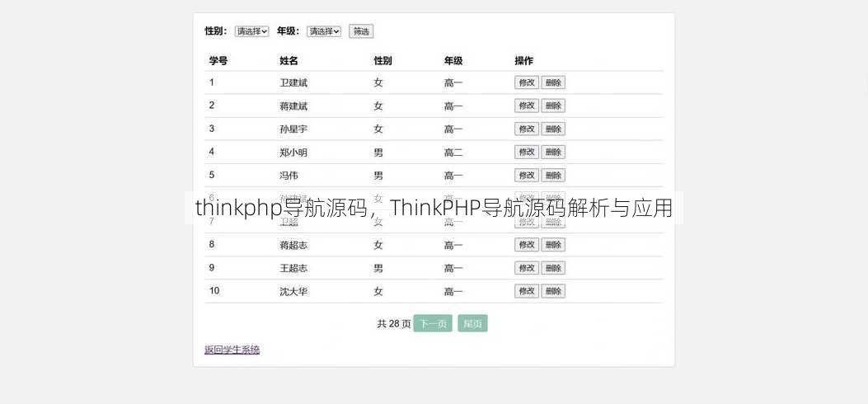
Task: Click the 筛选 filter button
Action: pos(361,31)
